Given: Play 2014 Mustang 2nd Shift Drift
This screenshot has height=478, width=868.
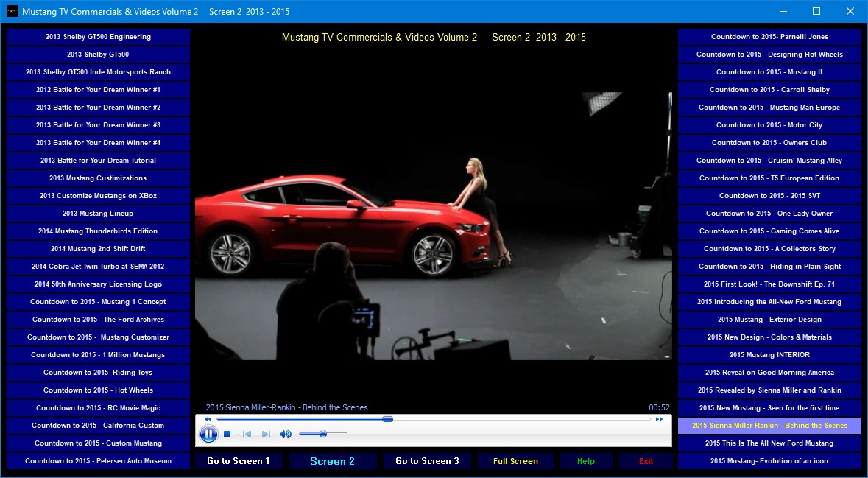Looking at the screenshot, I should tap(98, 249).
